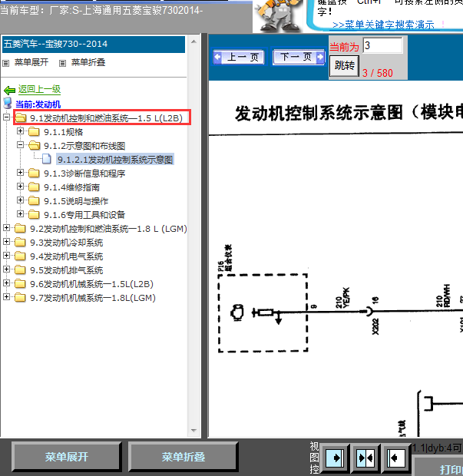
Task: Go to next page with 下一页
Action: click(x=299, y=57)
